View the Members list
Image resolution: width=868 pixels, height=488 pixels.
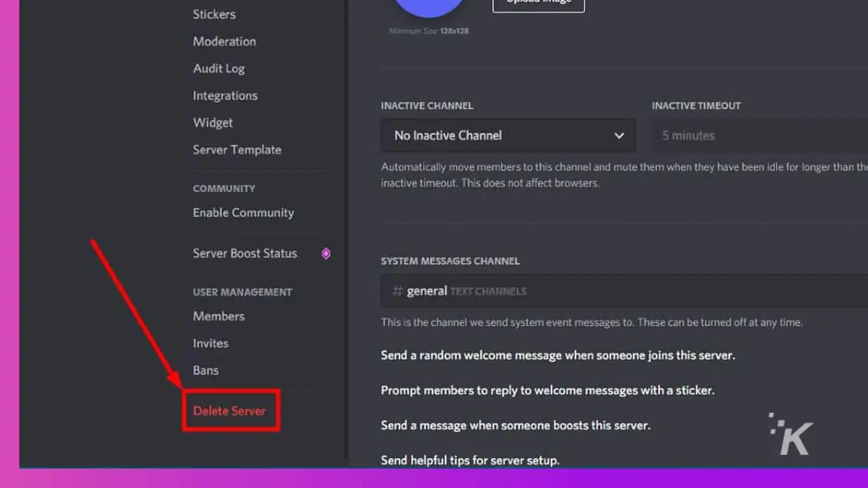coord(219,316)
